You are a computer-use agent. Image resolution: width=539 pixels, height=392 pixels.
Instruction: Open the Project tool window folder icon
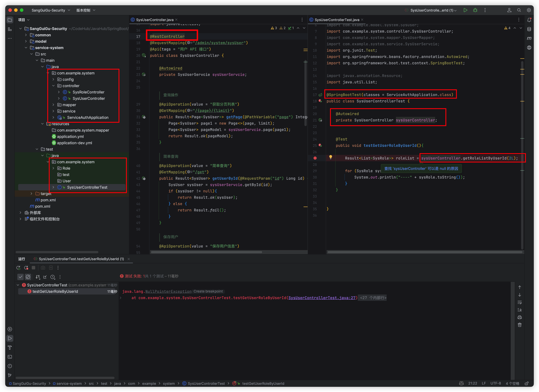10,20
